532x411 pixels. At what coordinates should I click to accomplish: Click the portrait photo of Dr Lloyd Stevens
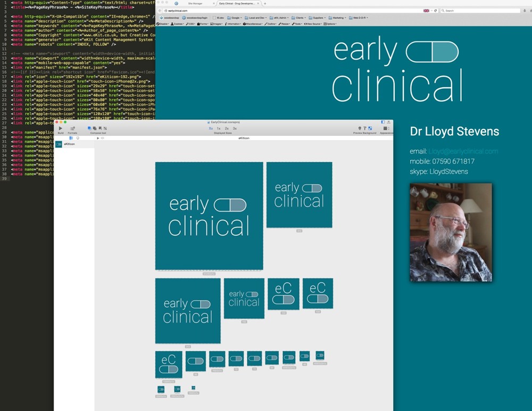pyautogui.click(x=451, y=232)
